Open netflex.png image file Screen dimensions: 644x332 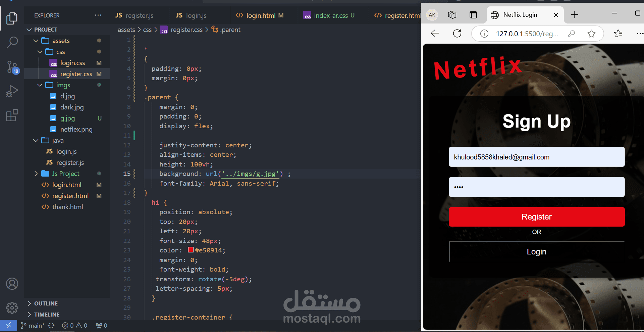[x=67, y=129]
